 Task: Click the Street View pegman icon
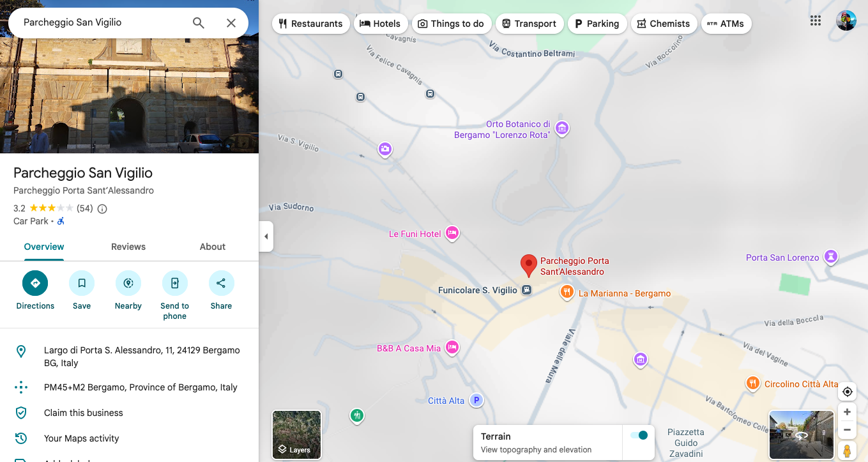[847, 450]
